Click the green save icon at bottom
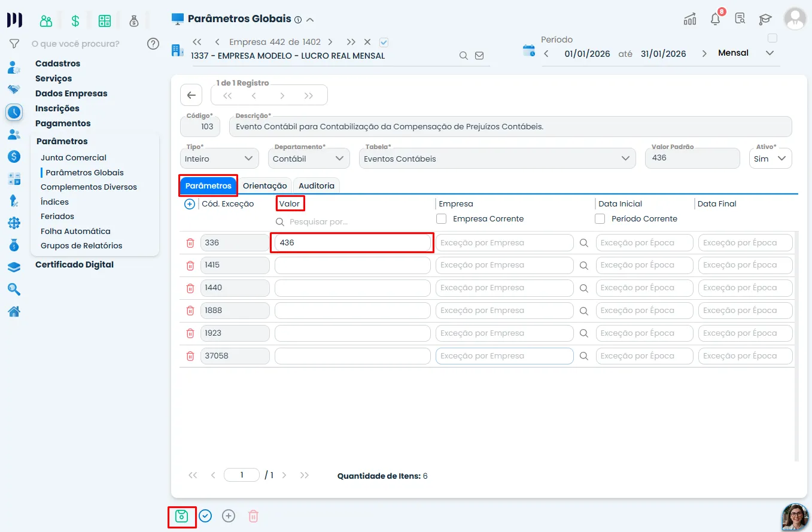The width and height of the screenshot is (812, 532). [181, 516]
